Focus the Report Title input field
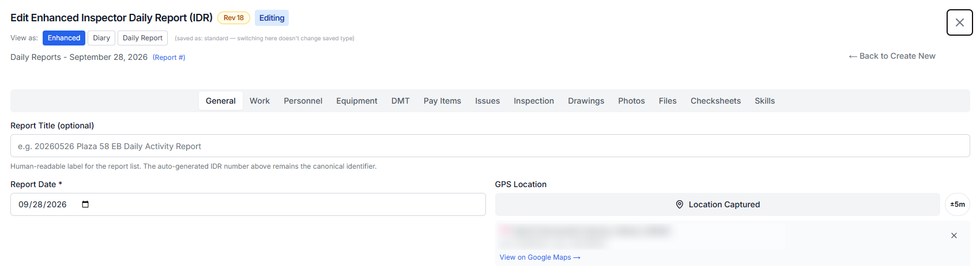Screen dimensions: 980x266 pos(490,146)
